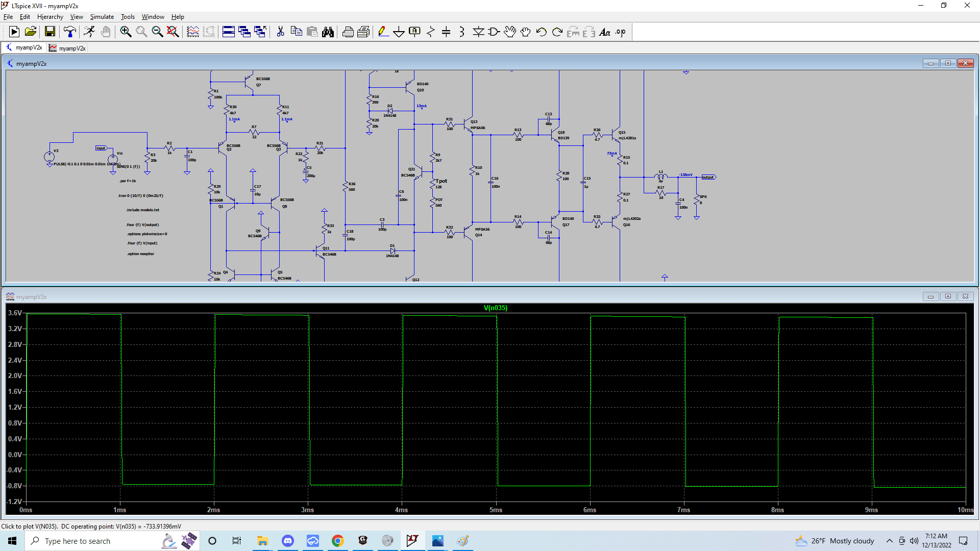Click the Tpot label in schematic
980x551 pixels.
point(441,181)
